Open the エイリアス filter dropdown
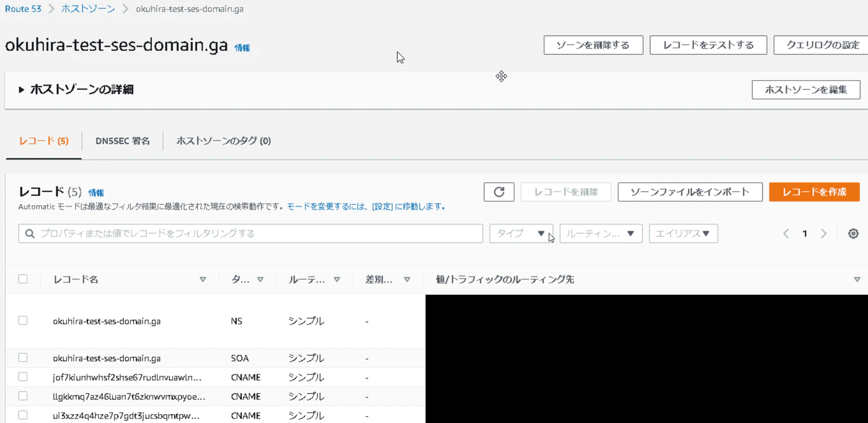The width and height of the screenshot is (868, 423). point(683,234)
